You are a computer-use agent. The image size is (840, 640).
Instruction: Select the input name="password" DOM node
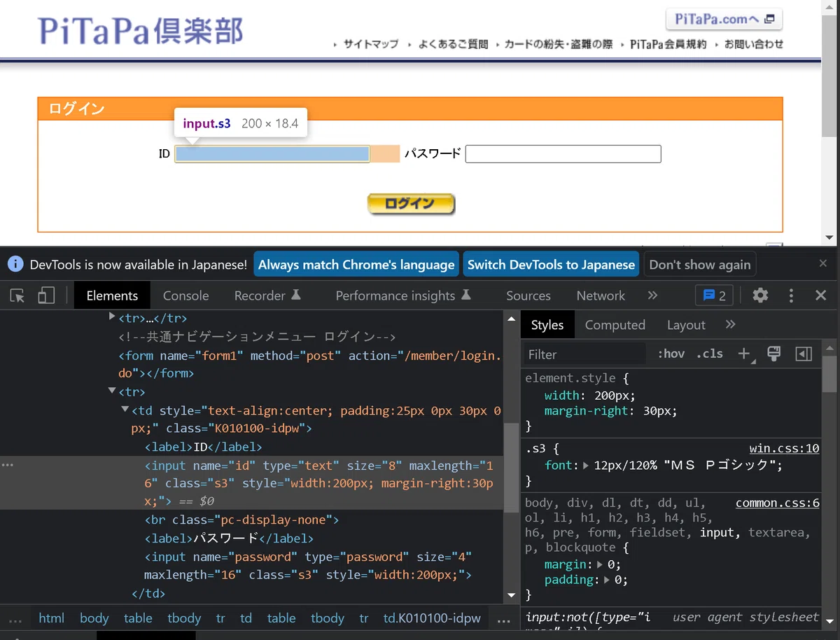click(308, 566)
